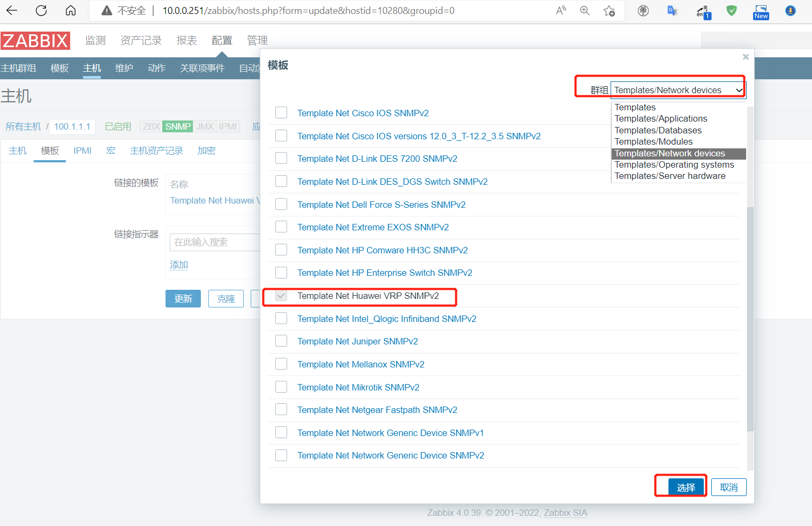
Task: Click the 在此输入搜索 search field
Action: [215, 242]
